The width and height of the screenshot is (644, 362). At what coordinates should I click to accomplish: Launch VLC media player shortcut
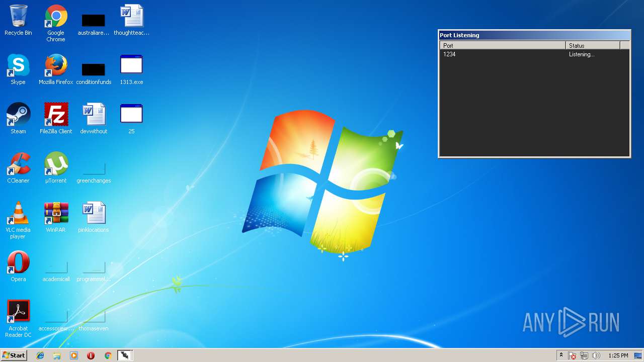point(18,221)
